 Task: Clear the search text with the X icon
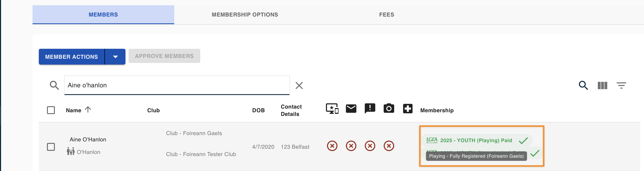tap(299, 85)
